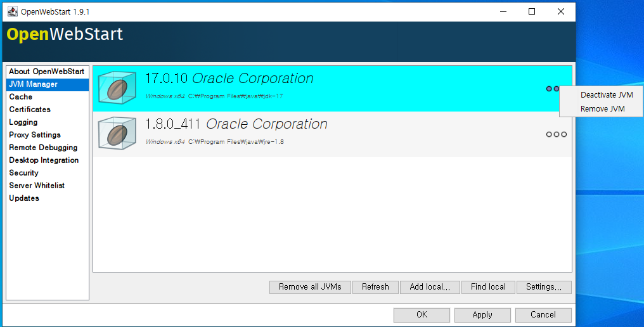Viewport: 644px width, 327px height.
Task: Open the JVM Manager Settings... dialog
Action: tap(544, 287)
